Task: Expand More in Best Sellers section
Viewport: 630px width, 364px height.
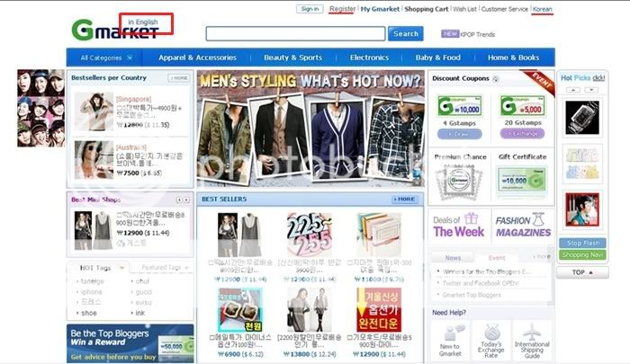Action: point(404,199)
